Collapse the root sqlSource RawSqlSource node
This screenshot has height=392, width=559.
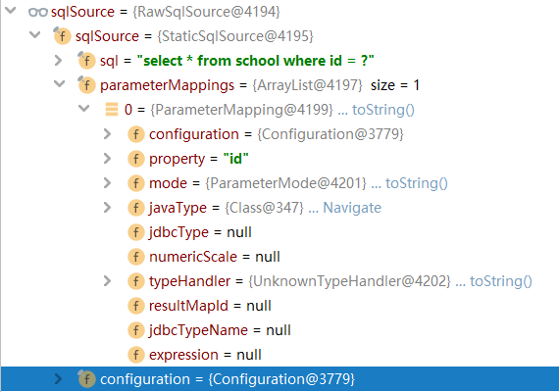(11, 11)
